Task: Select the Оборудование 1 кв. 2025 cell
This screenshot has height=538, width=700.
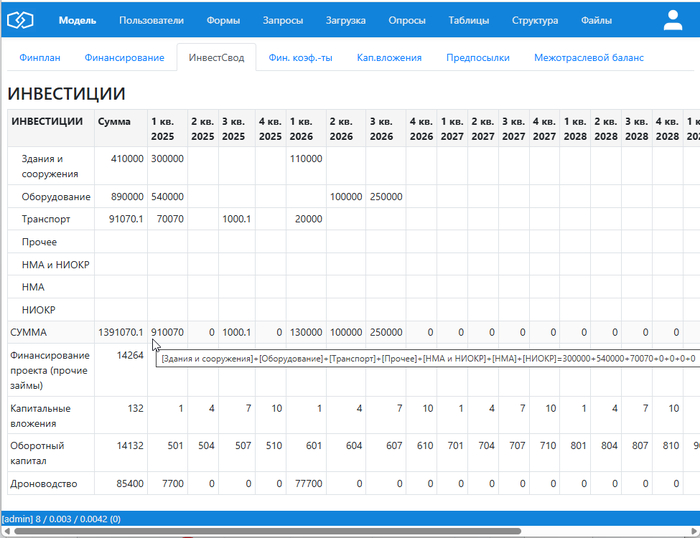Action: (167, 197)
